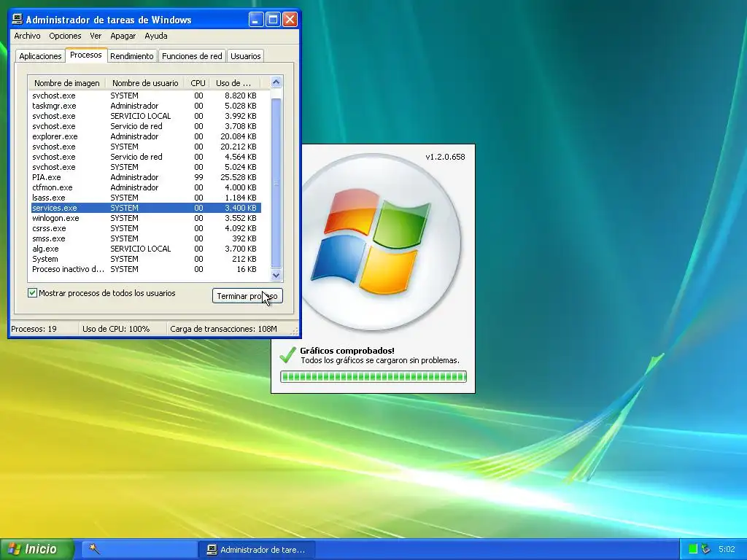Select the Procesos tab
Viewport: 747px width, 560px height.
[x=86, y=55]
